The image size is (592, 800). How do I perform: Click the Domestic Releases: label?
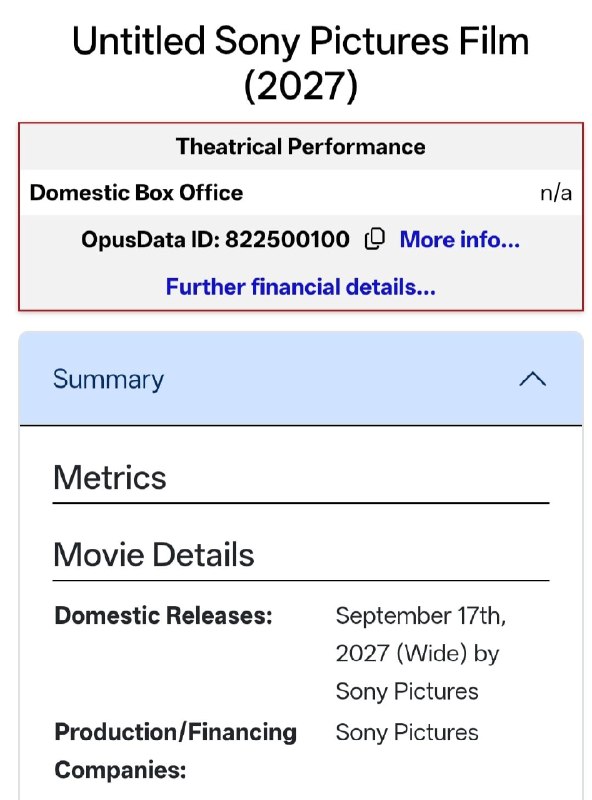coord(163,615)
